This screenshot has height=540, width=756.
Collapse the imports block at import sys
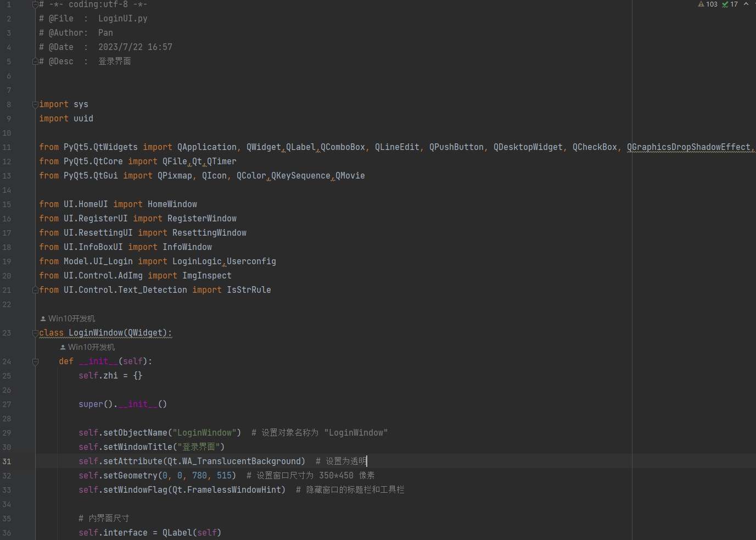point(35,104)
